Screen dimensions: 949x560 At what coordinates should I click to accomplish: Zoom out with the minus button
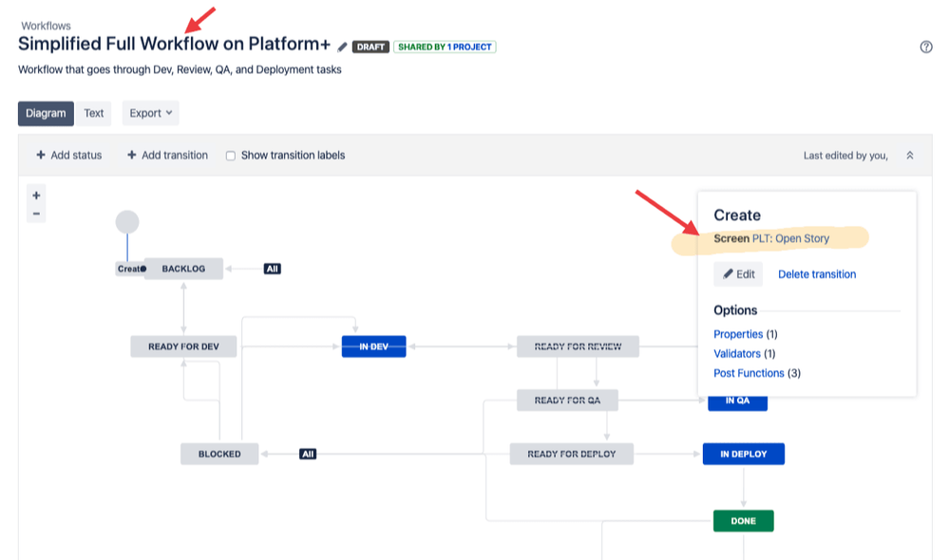pyautogui.click(x=36, y=214)
